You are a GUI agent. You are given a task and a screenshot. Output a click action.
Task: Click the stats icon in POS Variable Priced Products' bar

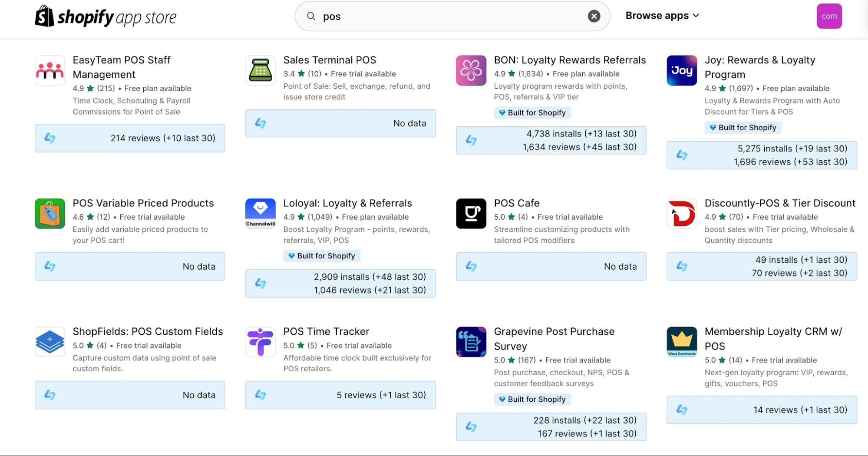(50, 266)
